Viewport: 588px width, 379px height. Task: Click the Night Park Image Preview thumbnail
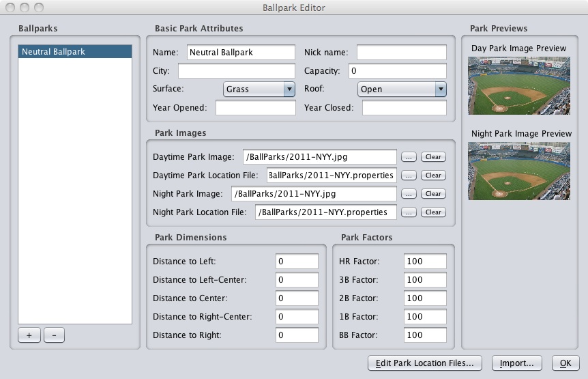(x=519, y=171)
